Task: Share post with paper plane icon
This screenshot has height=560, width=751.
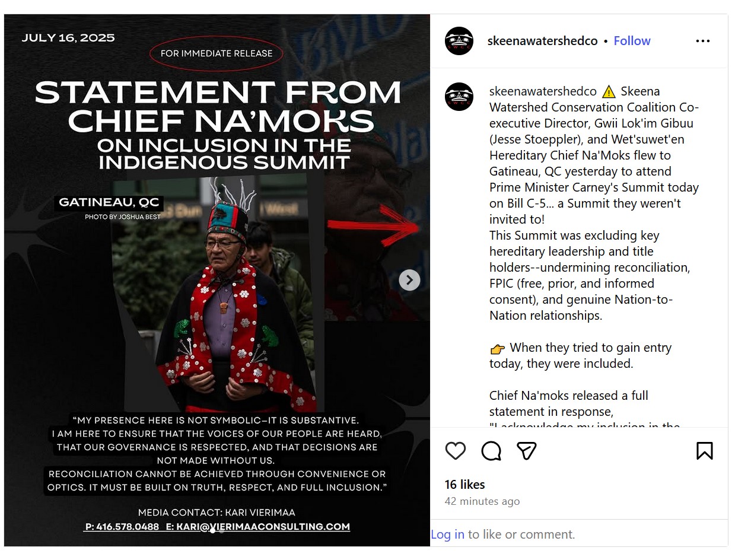Action: click(x=527, y=451)
